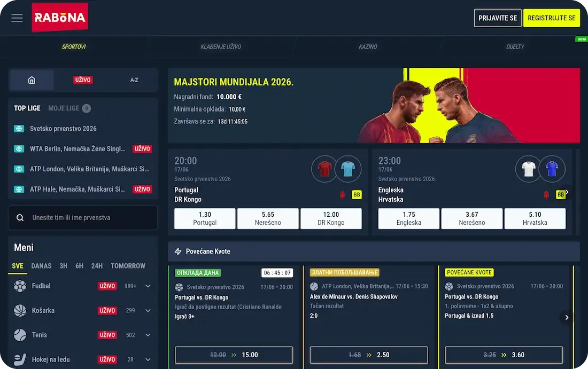This screenshot has width=588, height=369.
Task: Bet on Portugal at 1.30
Action: 205,218
